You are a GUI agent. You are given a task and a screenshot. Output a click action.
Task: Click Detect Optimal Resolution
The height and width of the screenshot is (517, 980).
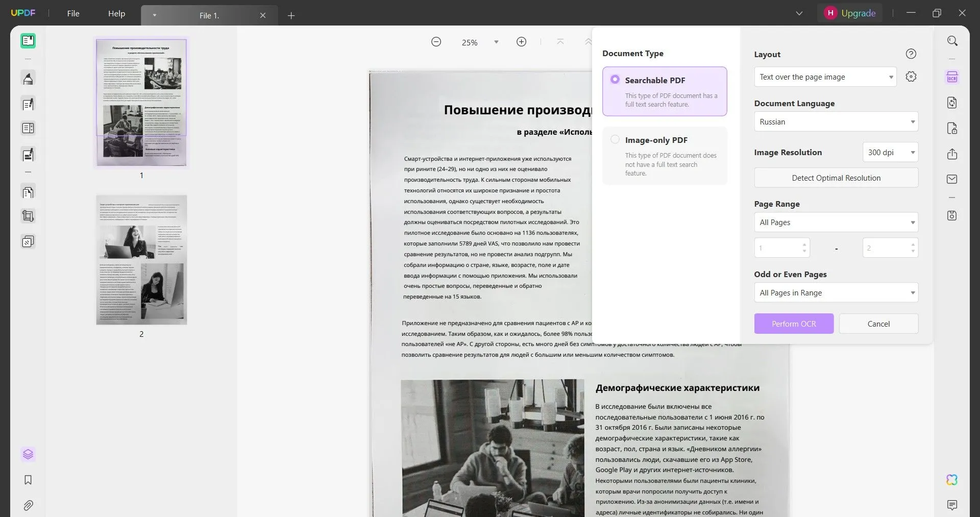click(836, 178)
